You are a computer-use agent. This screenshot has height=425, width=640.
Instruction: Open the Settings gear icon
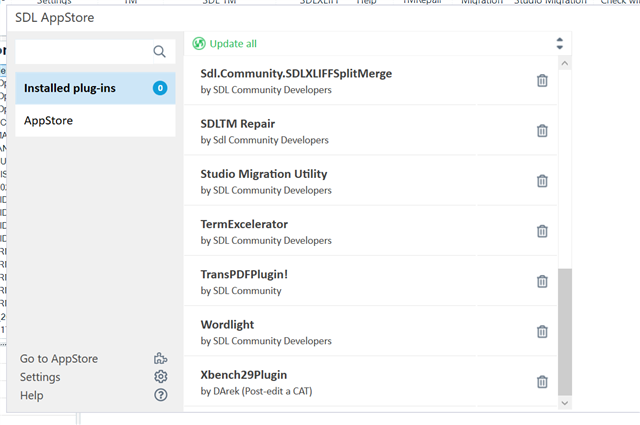click(160, 376)
